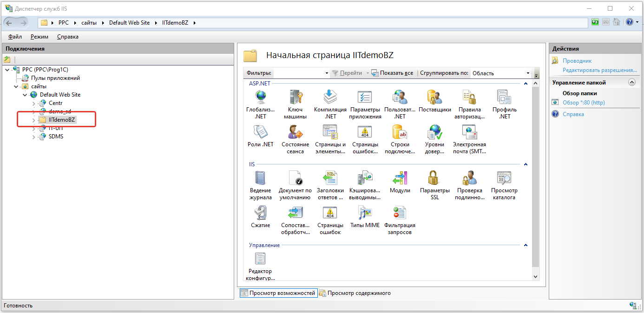Open the Ключ машины feature icon
Viewport: 644px width, 313px height.
coord(295,98)
